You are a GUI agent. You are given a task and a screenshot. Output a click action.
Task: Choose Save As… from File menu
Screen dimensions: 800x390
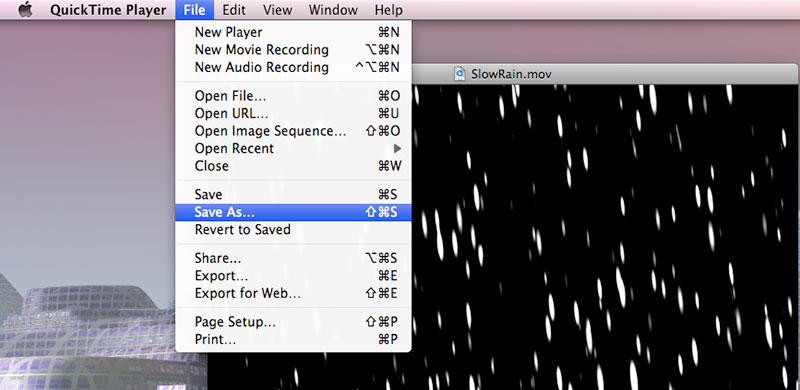coord(293,212)
